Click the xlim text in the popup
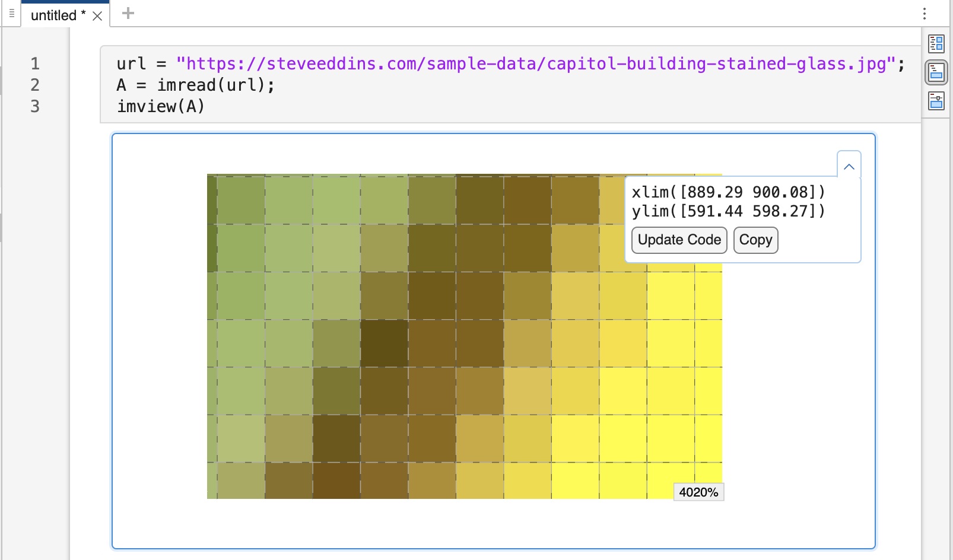The width and height of the screenshot is (953, 560). click(x=728, y=192)
